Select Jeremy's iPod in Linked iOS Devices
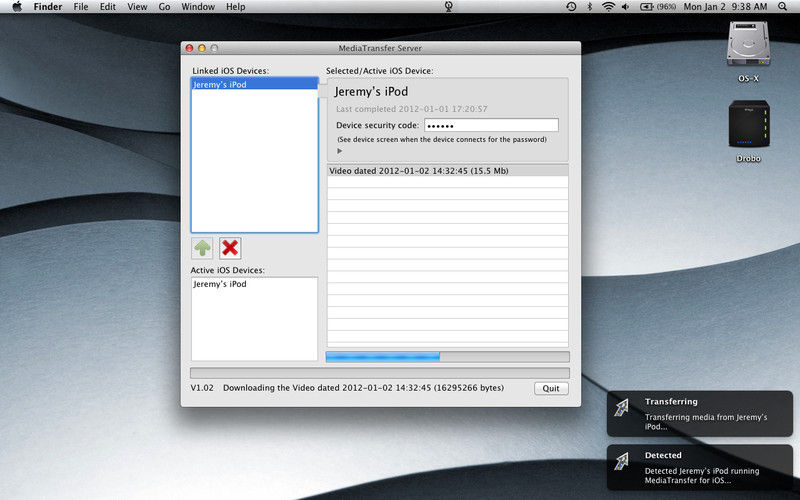The image size is (800, 500). 254,85
